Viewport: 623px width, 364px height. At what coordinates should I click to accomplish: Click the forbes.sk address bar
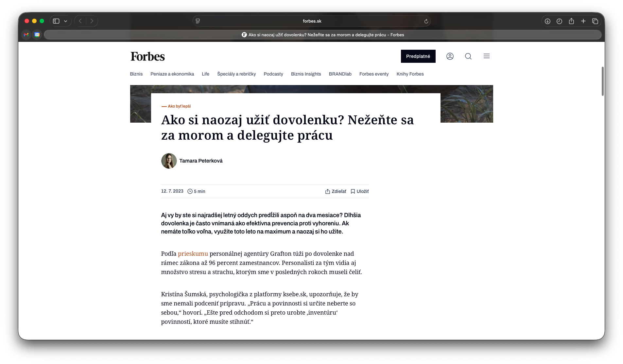[312, 21]
